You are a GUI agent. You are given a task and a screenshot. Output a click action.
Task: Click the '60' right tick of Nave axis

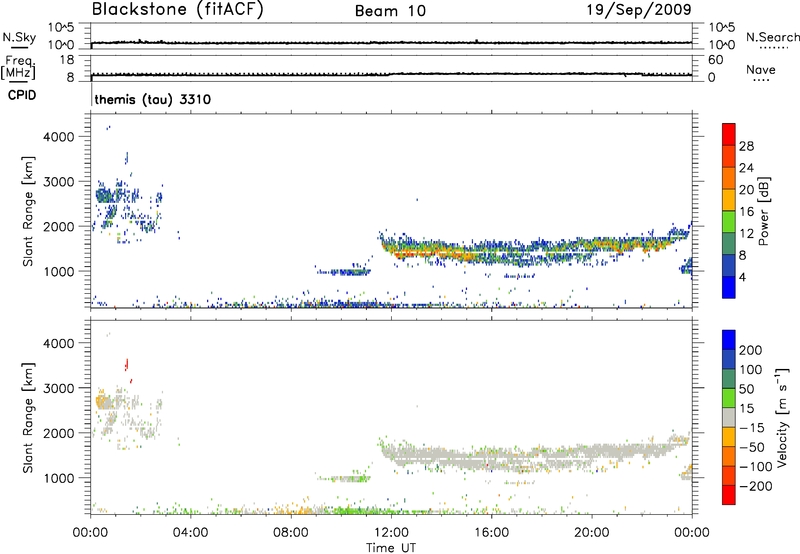pos(715,60)
